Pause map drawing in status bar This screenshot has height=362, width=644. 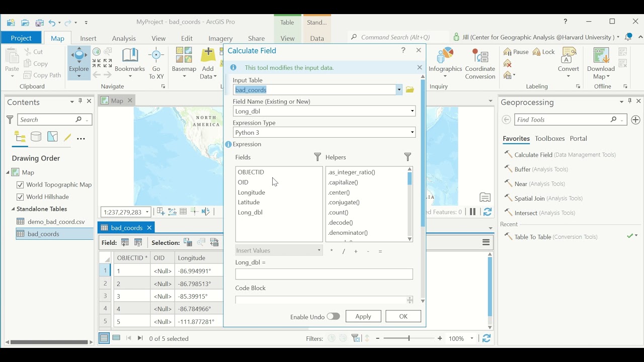click(472, 212)
